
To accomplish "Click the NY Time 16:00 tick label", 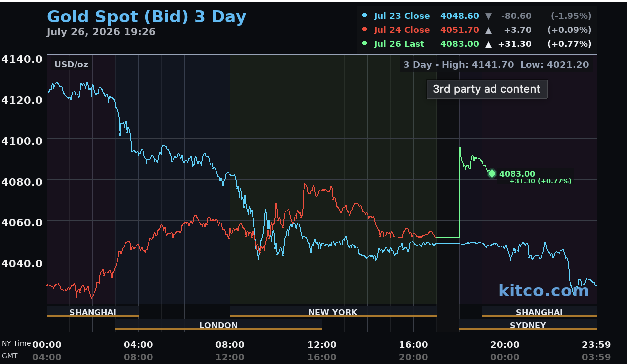I will point(414,344).
